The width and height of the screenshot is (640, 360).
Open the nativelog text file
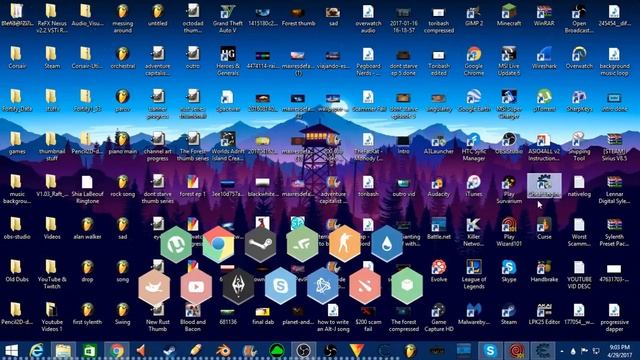point(579,186)
